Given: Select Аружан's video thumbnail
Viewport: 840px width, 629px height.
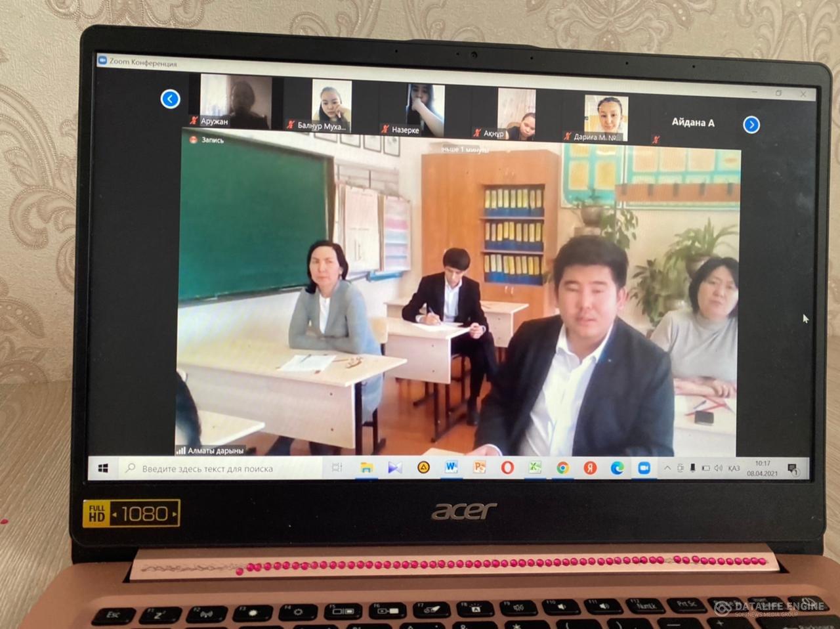Looking at the screenshot, I should (x=236, y=100).
